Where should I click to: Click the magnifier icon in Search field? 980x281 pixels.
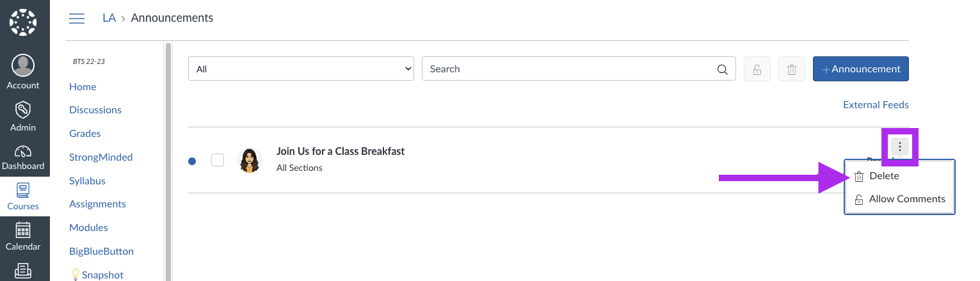click(x=722, y=69)
